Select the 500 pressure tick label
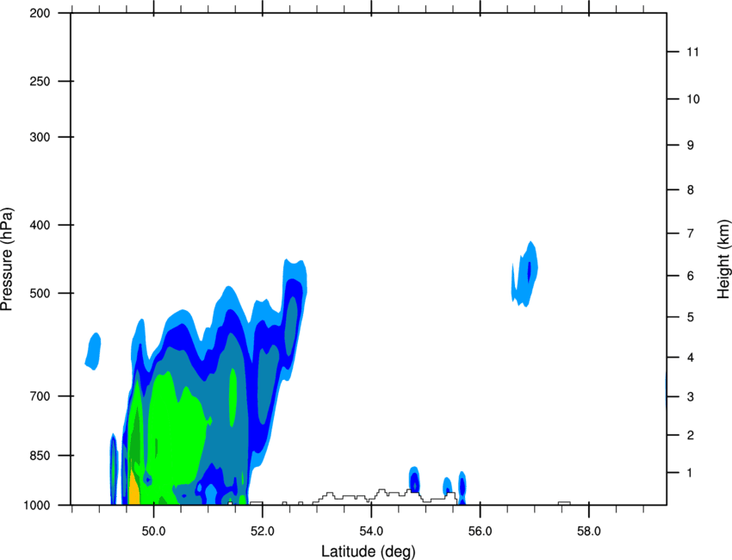This screenshot has height=560, width=732. [x=40, y=293]
